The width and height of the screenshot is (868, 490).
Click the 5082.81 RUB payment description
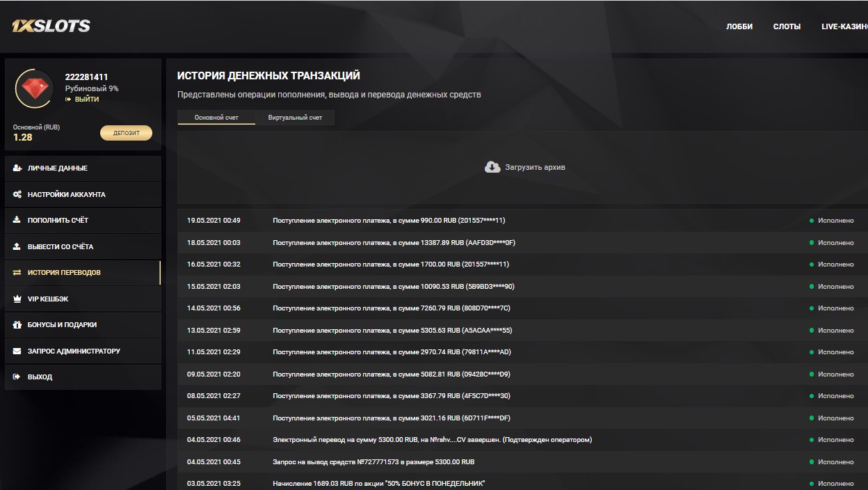click(392, 374)
